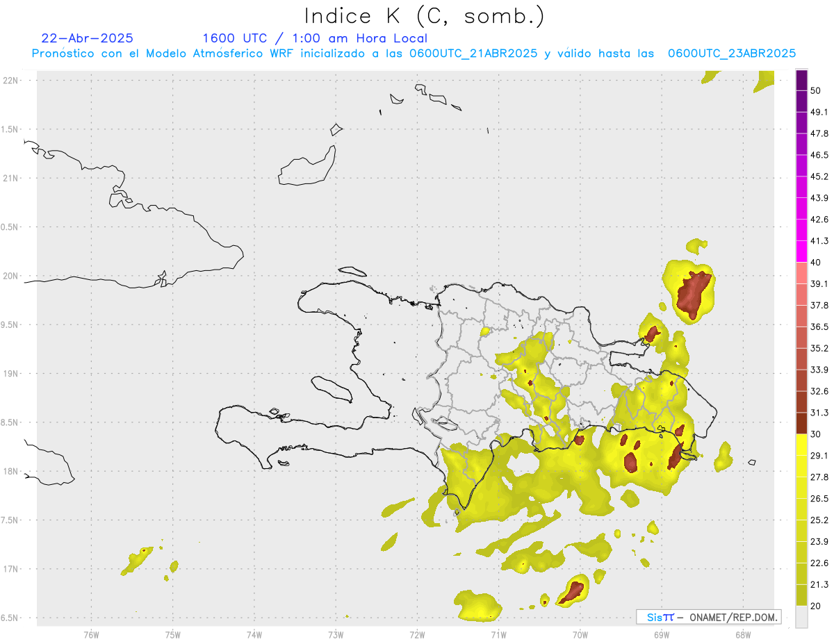Click the color scale value '29.1'
Viewport: 834px width, 644px height.
(819, 456)
